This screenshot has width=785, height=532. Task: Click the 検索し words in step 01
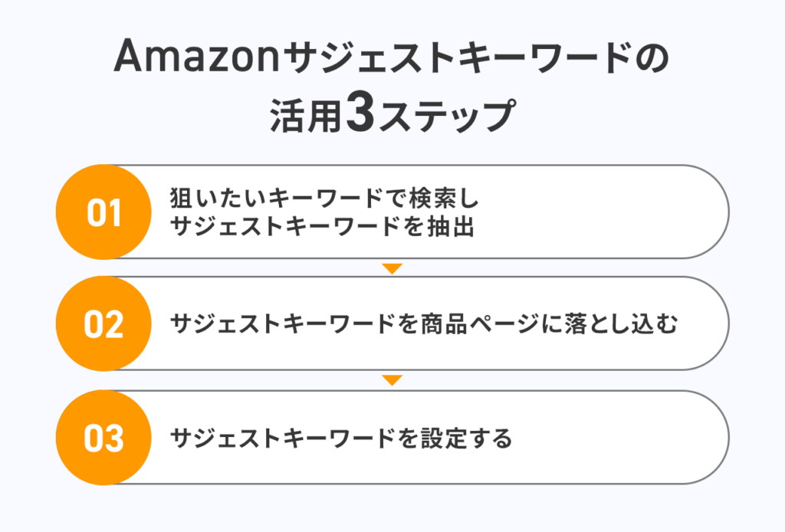point(444,199)
